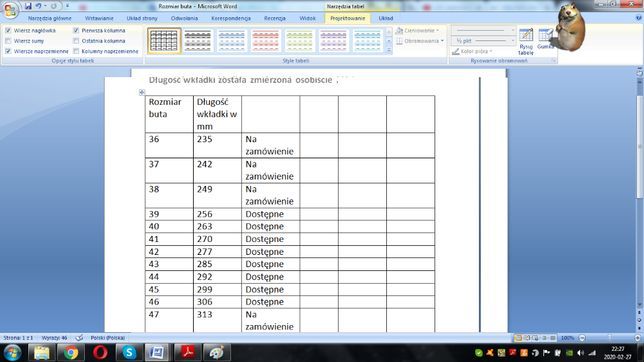Expand the Cieniowanie shading dropdown

(418, 30)
